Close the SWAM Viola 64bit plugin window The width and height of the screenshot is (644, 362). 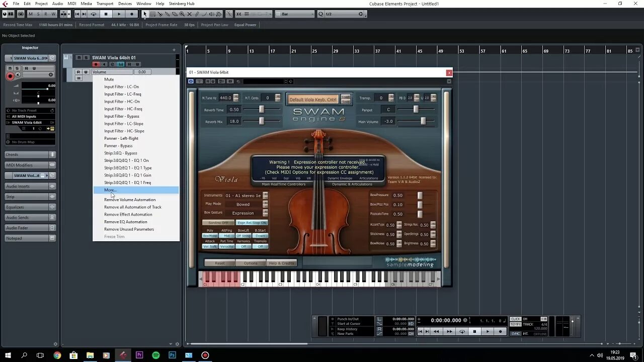[449, 72]
